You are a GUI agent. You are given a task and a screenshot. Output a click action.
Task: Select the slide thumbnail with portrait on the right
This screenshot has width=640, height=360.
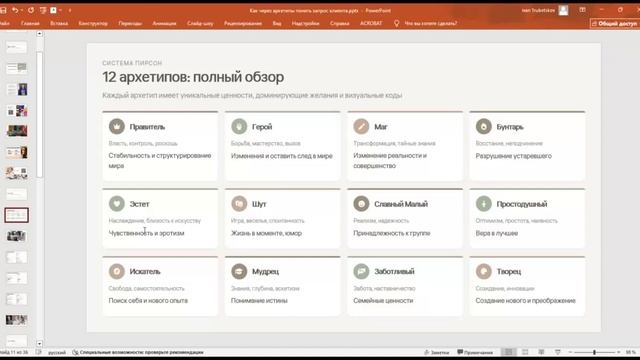click(x=17, y=152)
